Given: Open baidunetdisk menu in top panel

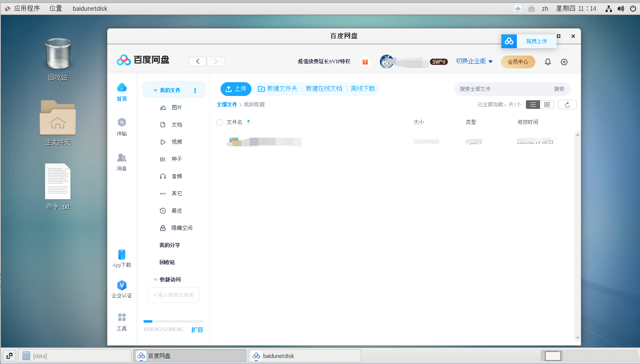Looking at the screenshot, I should click(x=90, y=8).
